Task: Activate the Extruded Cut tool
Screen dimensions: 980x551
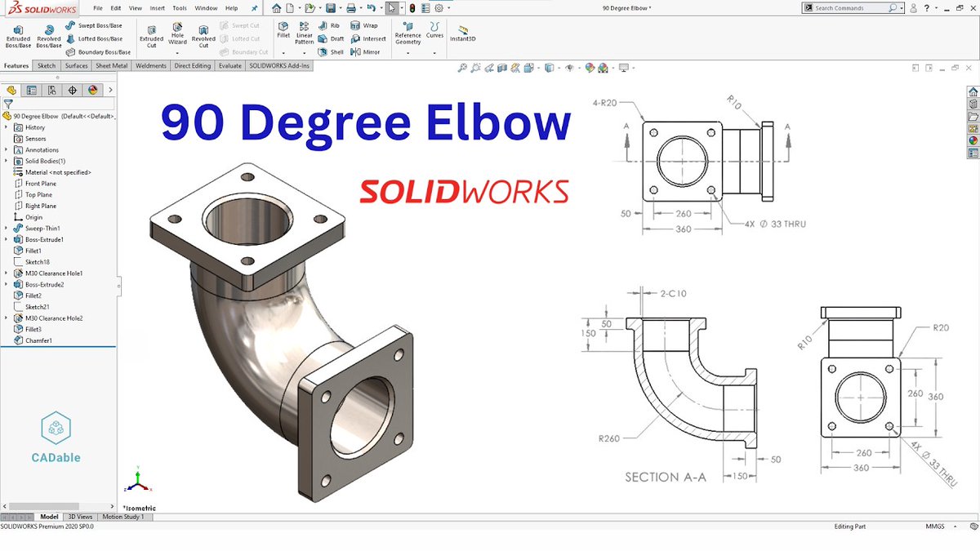Action: (151, 35)
